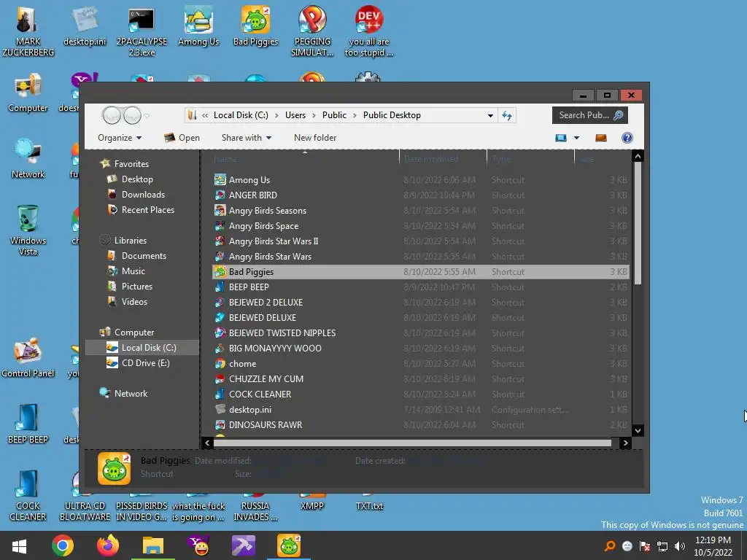Open the Organize dropdown menu
Screen dimensions: 747x560
[120, 138]
